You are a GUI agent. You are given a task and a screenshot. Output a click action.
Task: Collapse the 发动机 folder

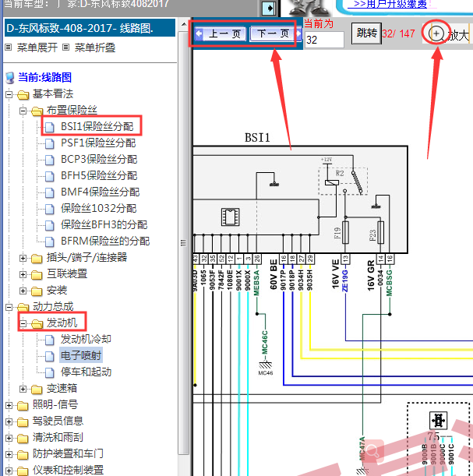click(23, 324)
